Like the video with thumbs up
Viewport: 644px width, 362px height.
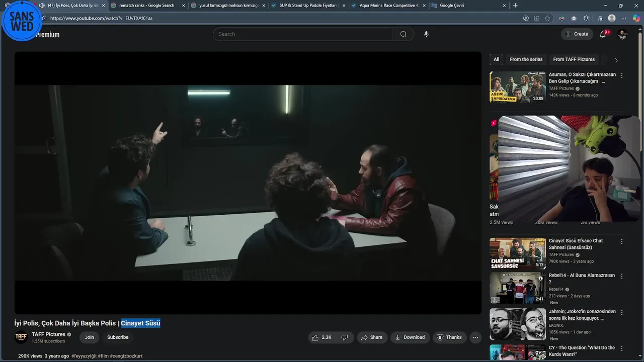[321, 337]
